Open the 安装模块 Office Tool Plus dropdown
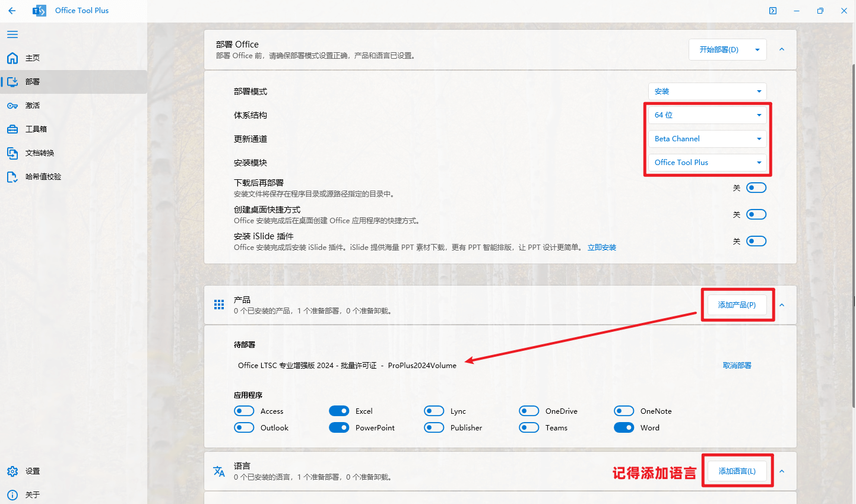Screen dimensions: 856x504 point(707,162)
